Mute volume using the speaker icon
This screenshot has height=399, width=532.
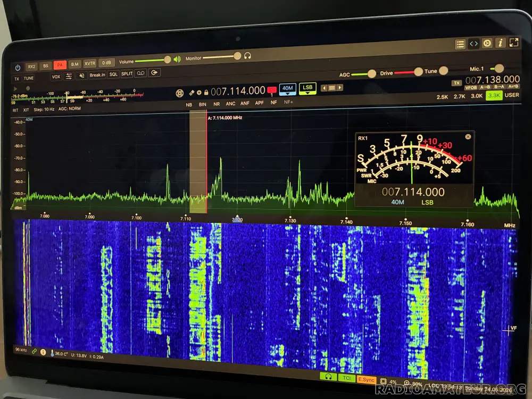tap(177, 60)
